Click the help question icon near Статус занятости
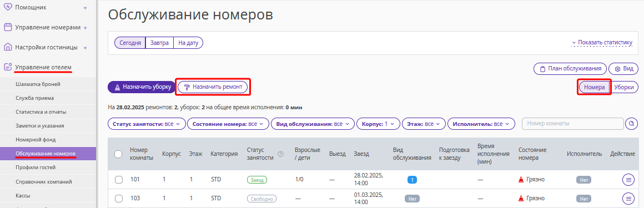Screen dimensions: 644x208 (x=281, y=154)
